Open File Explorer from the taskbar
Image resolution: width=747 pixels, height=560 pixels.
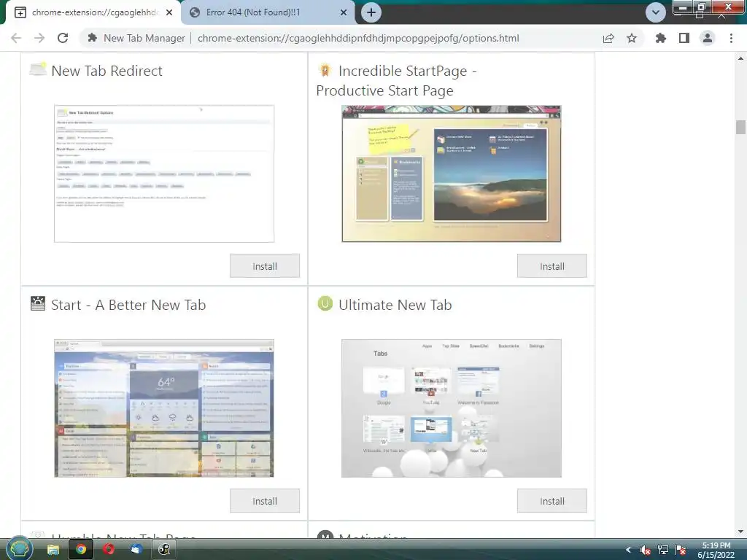click(x=53, y=550)
